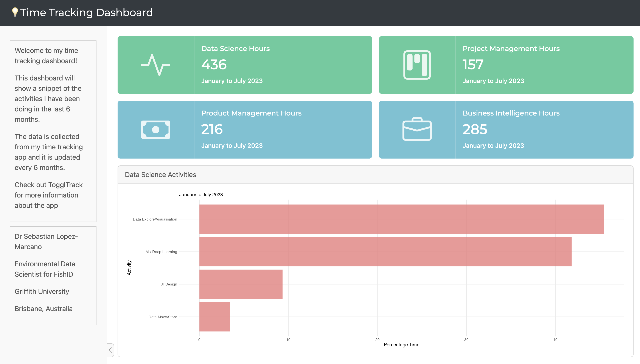Click the money bill icon

coord(155,130)
